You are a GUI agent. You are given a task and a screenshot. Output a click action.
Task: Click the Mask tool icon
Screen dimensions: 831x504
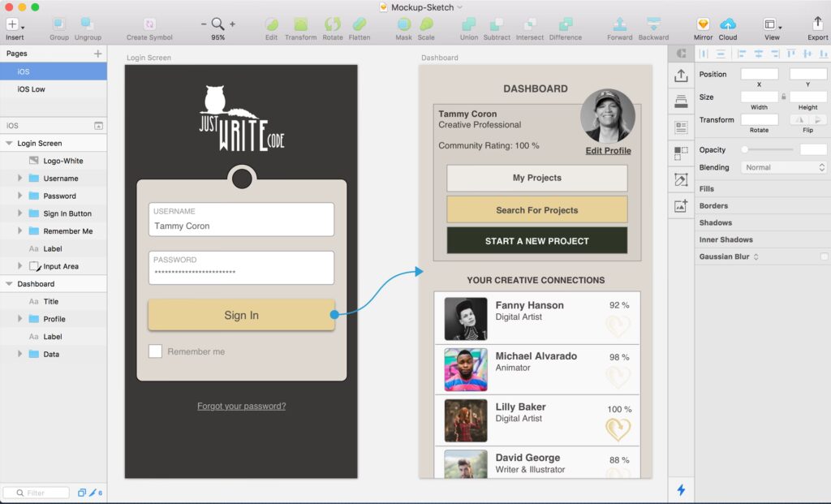[x=403, y=25]
